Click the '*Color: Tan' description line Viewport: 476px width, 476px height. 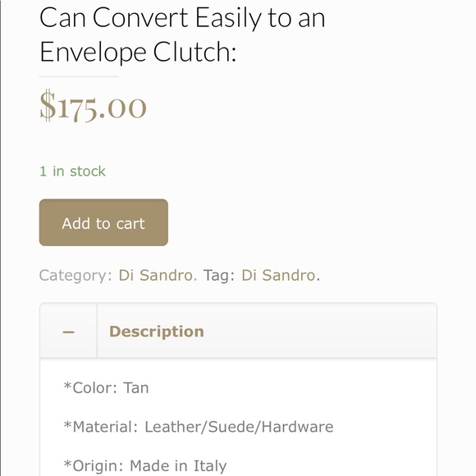click(x=106, y=388)
